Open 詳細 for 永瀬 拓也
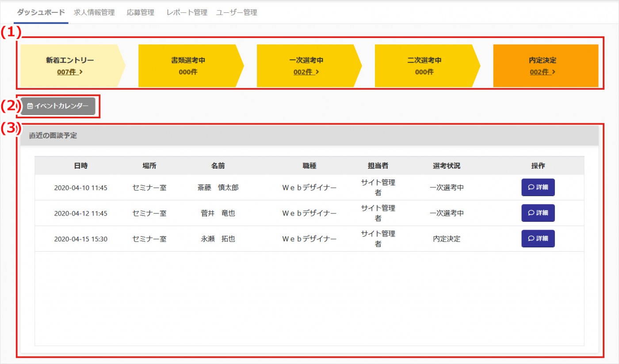The width and height of the screenshot is (619, 364). coord(538,239)
